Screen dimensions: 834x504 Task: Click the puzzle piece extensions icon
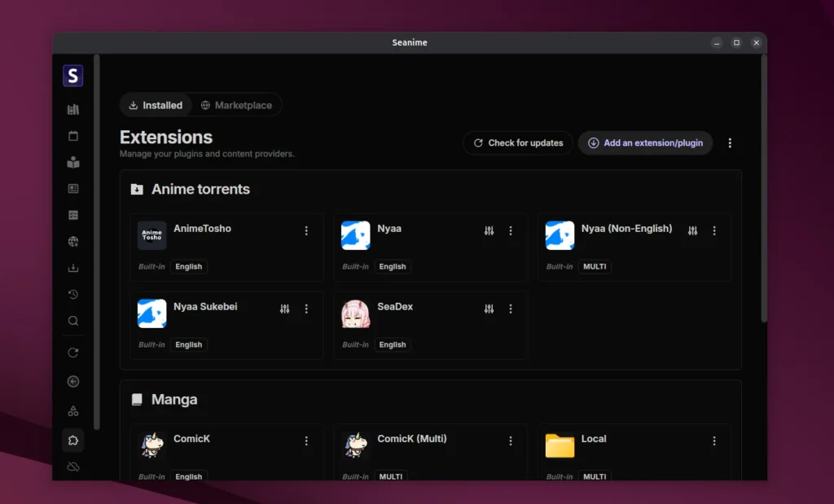(73, 440)
